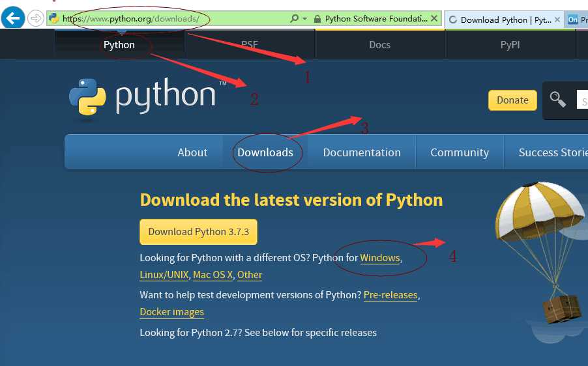Click the browser Forward arrow button
The height and width of the screenshot is (366, 588).
pos(36,18)
